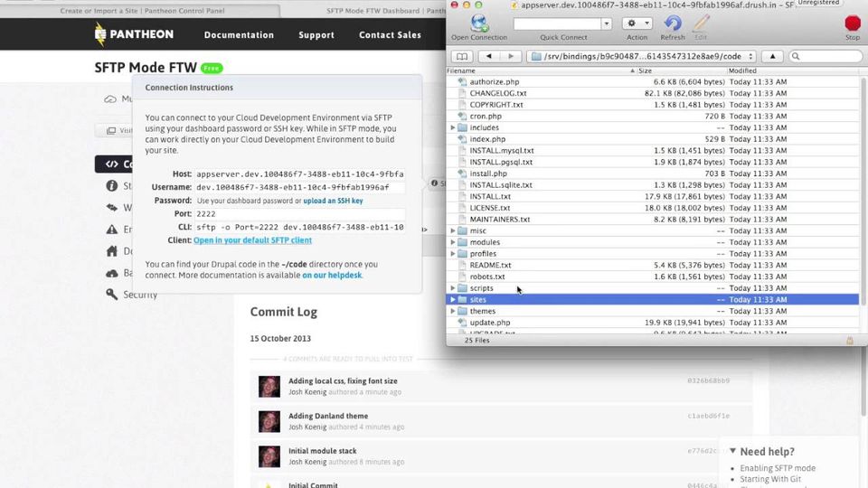This screenshot has width=868, height=488.
Task: Sort by Filename column header
Action: coord(541,70)
